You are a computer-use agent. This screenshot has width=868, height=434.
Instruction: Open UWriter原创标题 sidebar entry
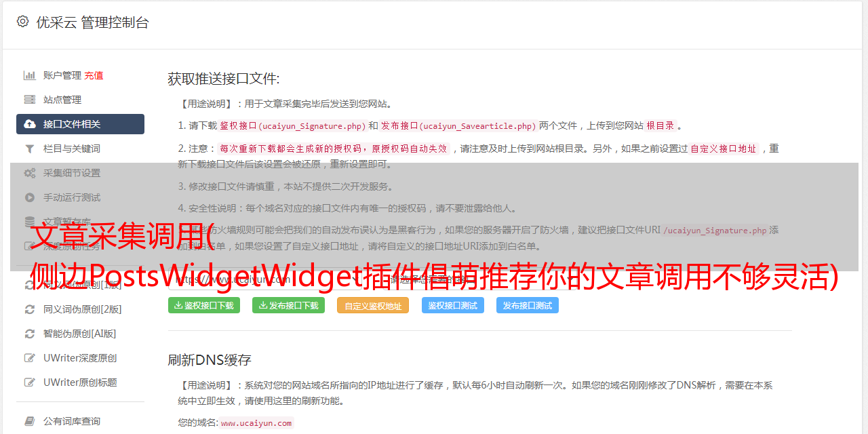(80, 382)
